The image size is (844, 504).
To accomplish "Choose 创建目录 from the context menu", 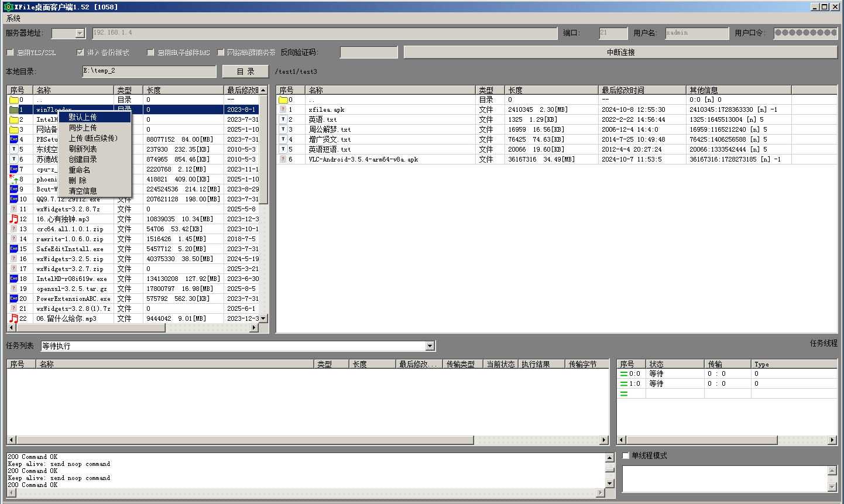I will pyautogui.click(x=95, y=159).
